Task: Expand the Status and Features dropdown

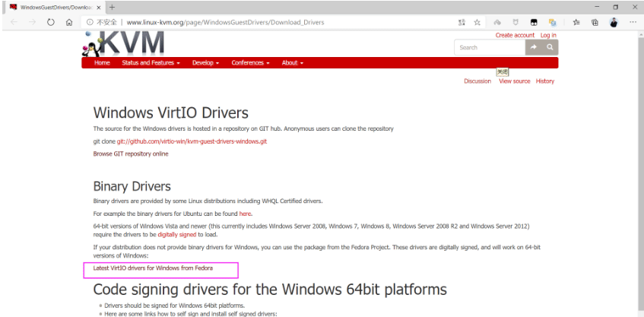Action: click(x=151, y=63)
